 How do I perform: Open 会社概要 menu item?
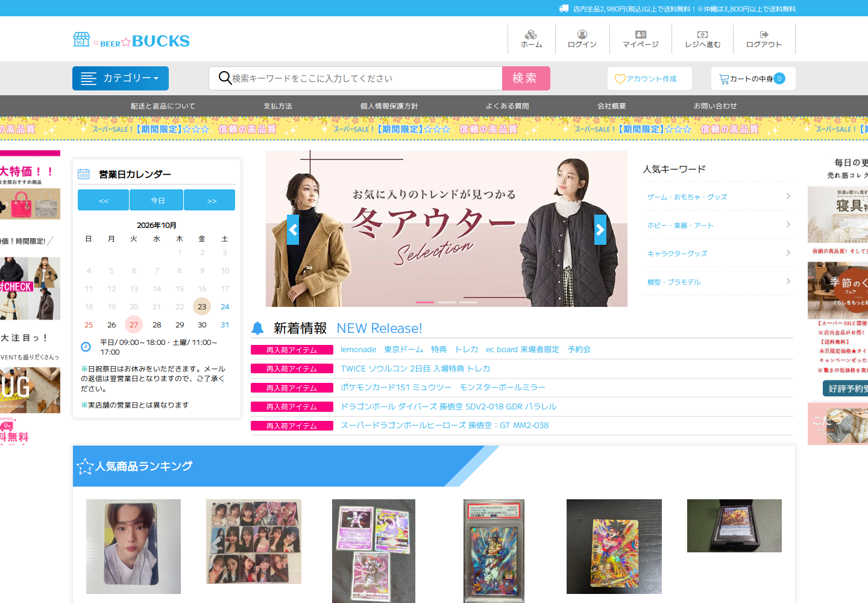(x=612, y=106)
